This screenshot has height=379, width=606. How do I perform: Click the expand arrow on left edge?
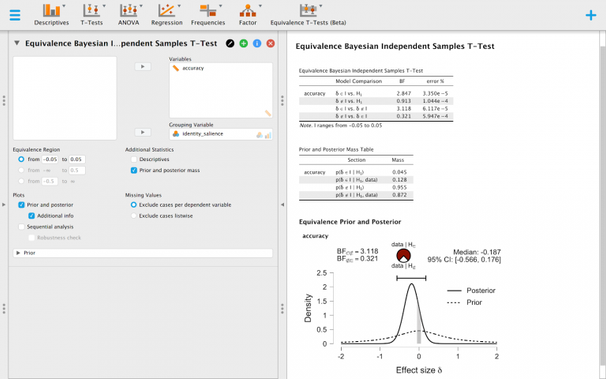coord(3,204)
